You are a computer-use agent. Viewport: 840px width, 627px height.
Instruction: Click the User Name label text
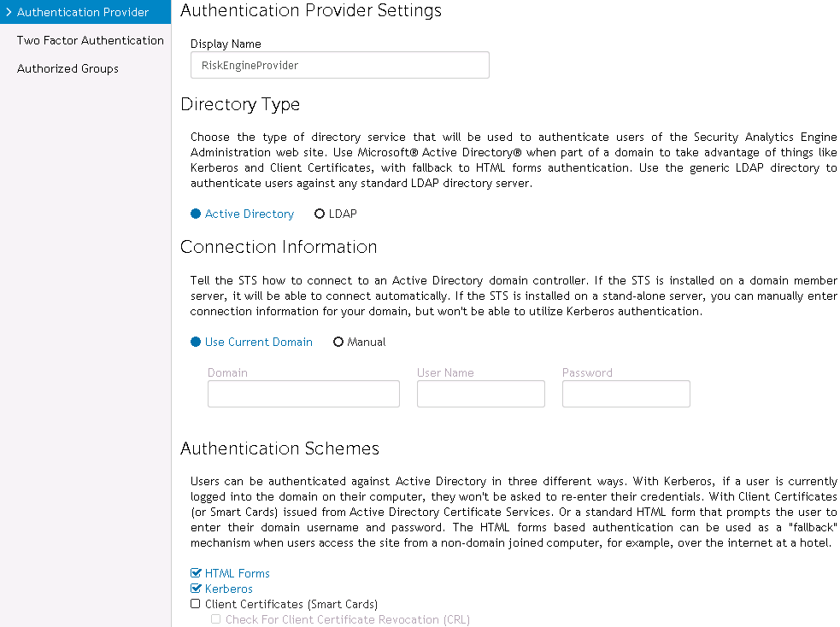coord(445,372)
